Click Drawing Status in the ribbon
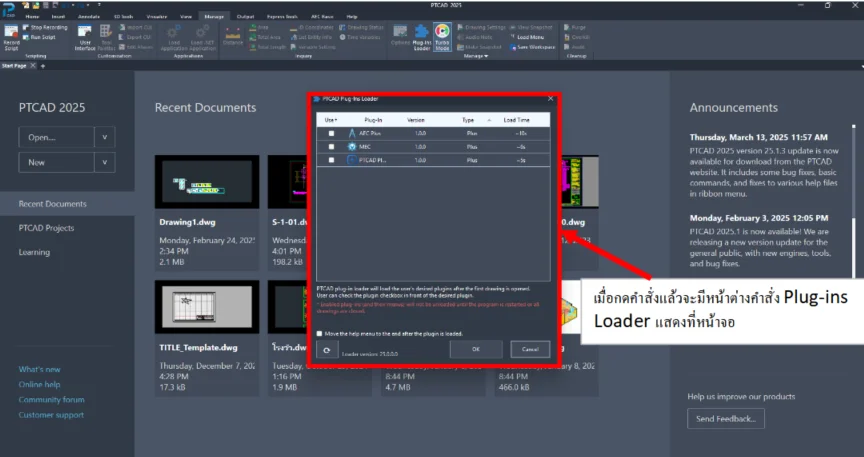 [x=361, y=28]
